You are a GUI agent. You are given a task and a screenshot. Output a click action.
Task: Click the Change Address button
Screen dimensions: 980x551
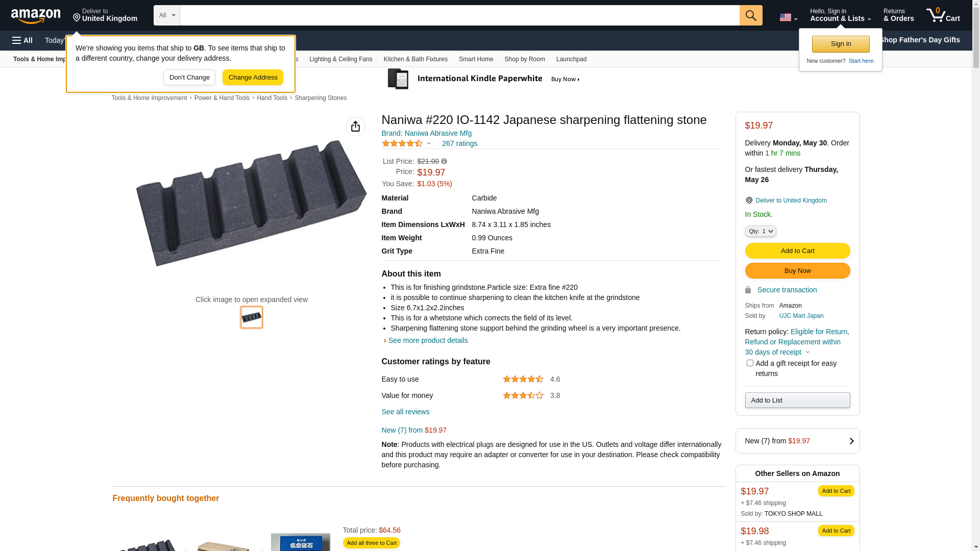click(253, 78)
